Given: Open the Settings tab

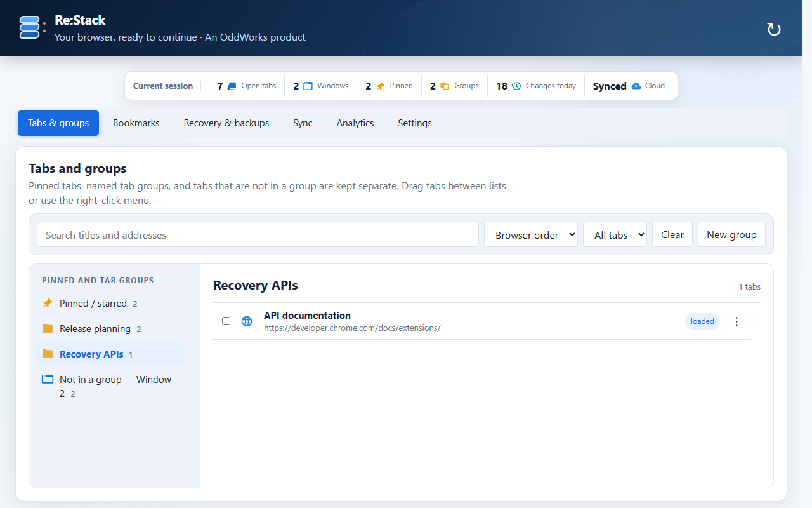Looking at the screenshot, I should point(415,123).
